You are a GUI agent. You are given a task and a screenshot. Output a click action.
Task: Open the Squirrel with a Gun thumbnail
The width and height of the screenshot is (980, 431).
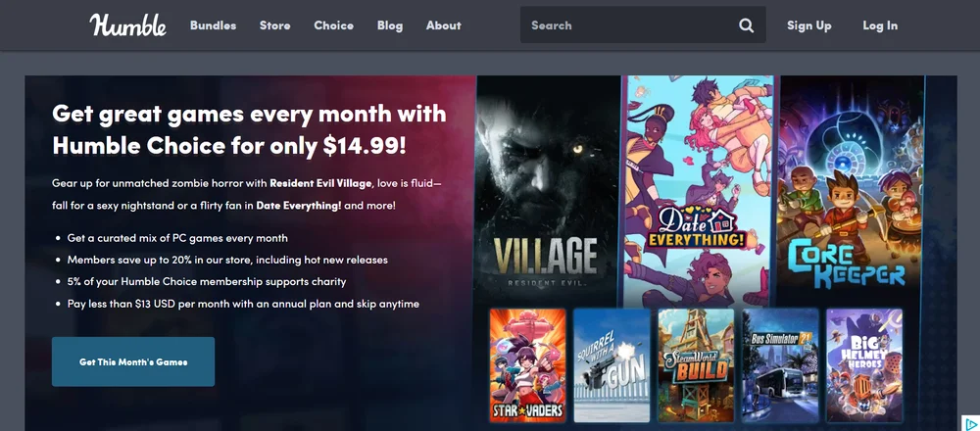(612, 364)
